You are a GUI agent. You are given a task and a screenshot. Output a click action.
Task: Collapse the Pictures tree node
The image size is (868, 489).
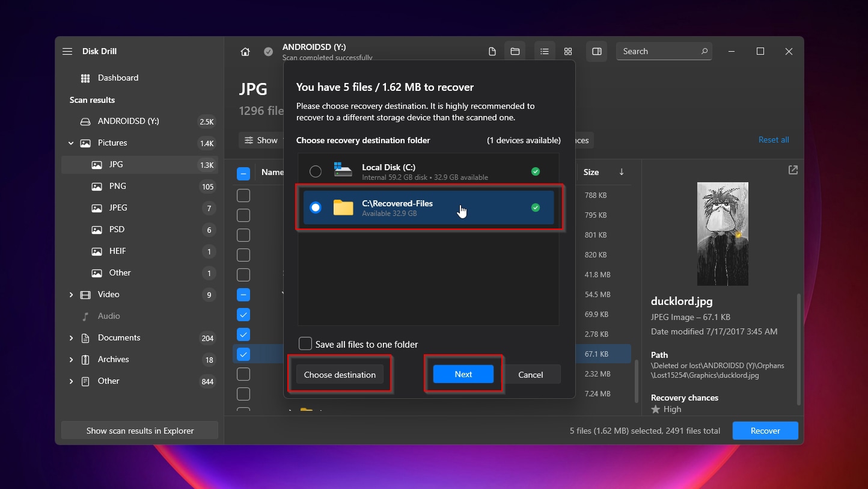pyautogui.click(x=71, y=143)
